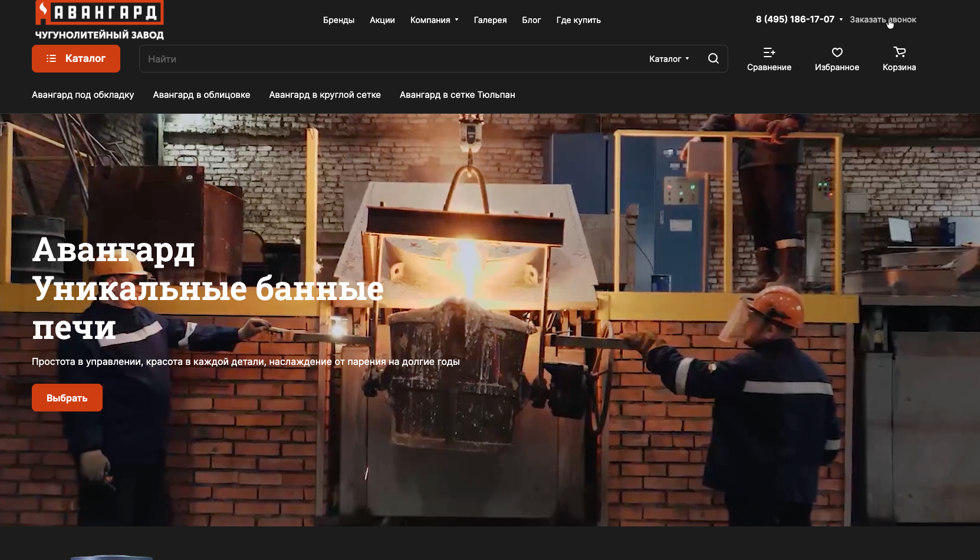Viewport: 980px width, 560px height.
Task: Click the search magnifier icon
Action: click(x=713, y=58)
